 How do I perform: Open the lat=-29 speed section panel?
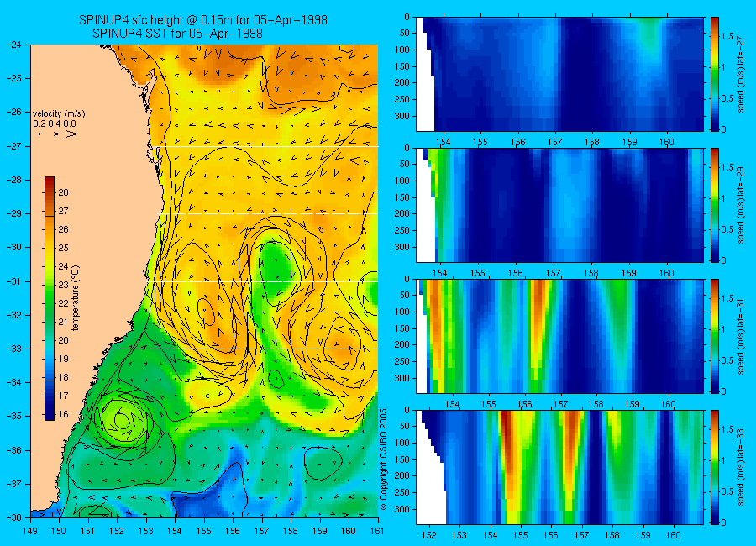(559, 205)
